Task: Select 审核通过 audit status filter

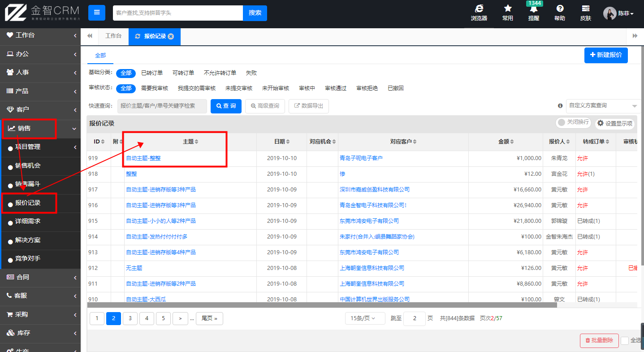Action: pos(336,88)
